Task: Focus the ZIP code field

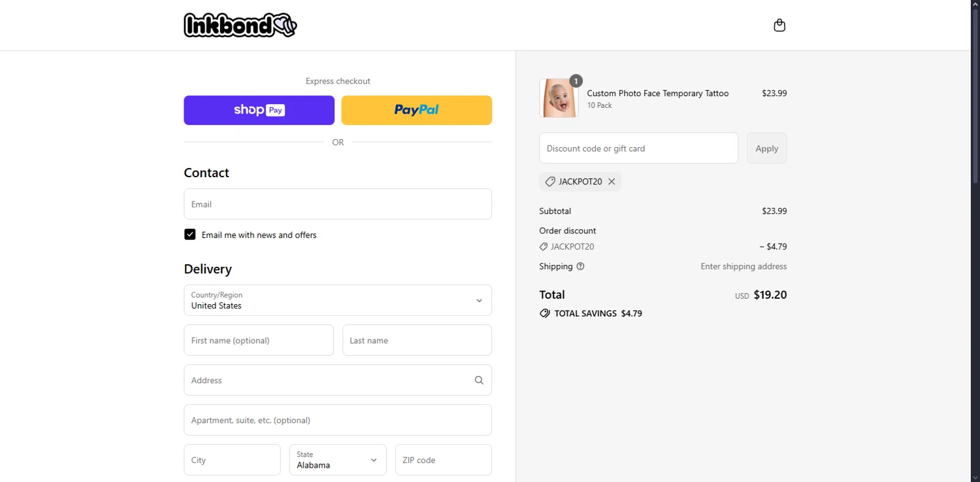Action: [x=444, y=460]
